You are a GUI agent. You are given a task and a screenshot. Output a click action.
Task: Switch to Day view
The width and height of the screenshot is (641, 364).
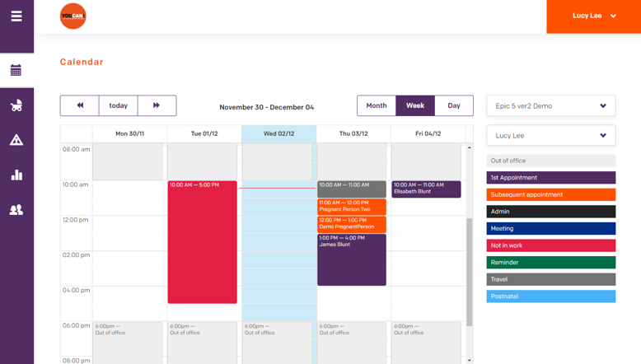coord(454,105)
